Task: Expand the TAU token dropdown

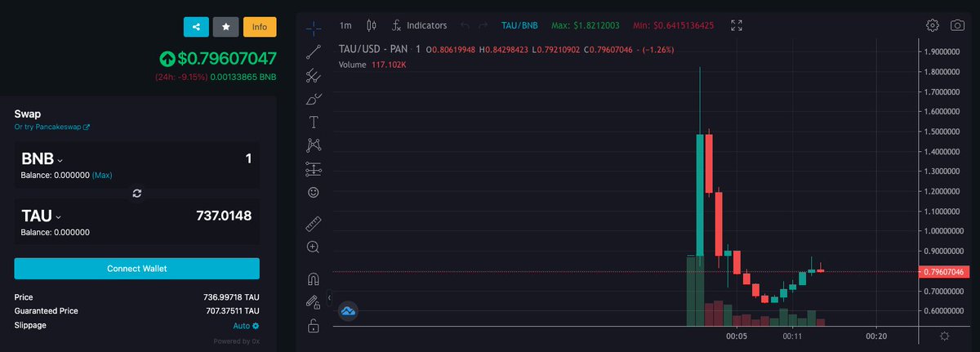Action: pos(42,216)
